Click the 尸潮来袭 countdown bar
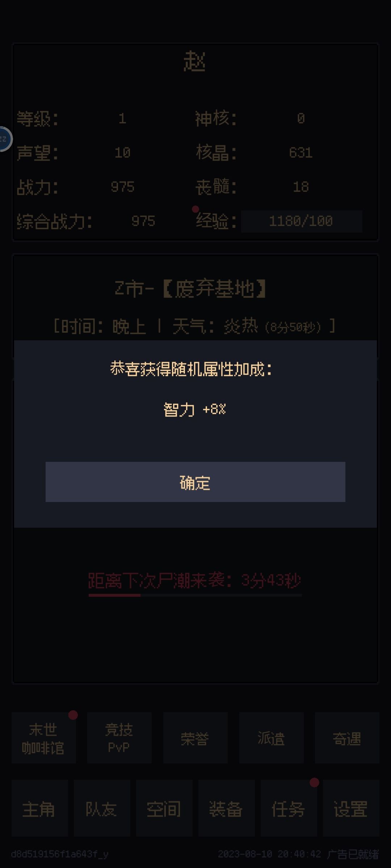 tap(195, 595)
